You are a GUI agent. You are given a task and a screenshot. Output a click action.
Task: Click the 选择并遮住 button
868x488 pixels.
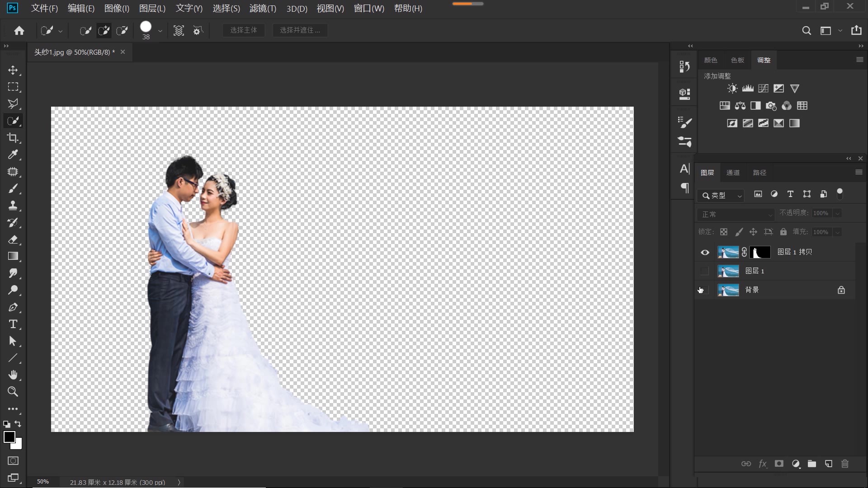(300, 30)
